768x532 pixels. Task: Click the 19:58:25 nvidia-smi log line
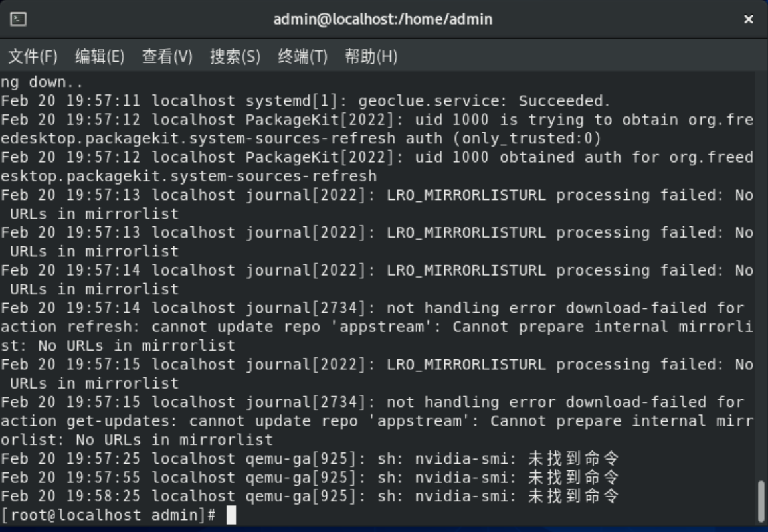pyautogui.click(x=310, y=496)
